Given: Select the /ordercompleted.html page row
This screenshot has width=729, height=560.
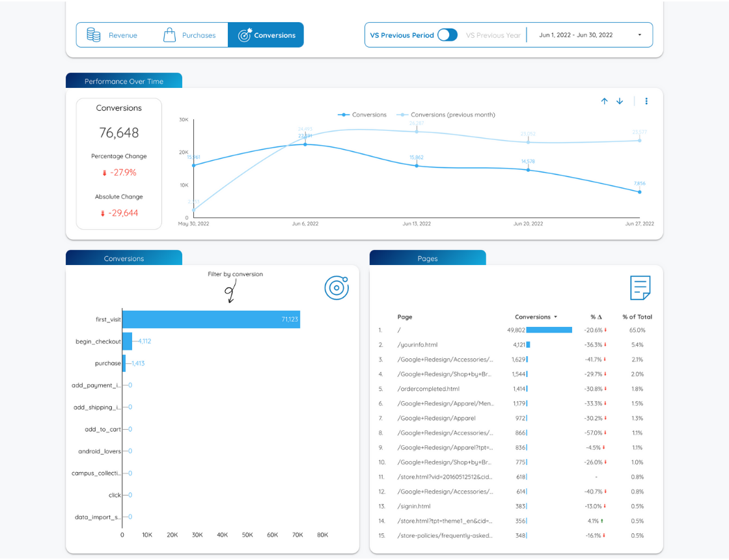Looking at the screenshot, I should [x=428, y=389].
